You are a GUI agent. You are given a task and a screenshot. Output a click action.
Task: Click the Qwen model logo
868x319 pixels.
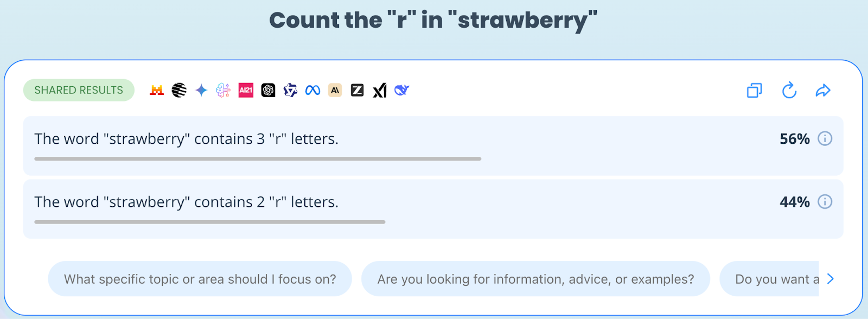point(290,91)
